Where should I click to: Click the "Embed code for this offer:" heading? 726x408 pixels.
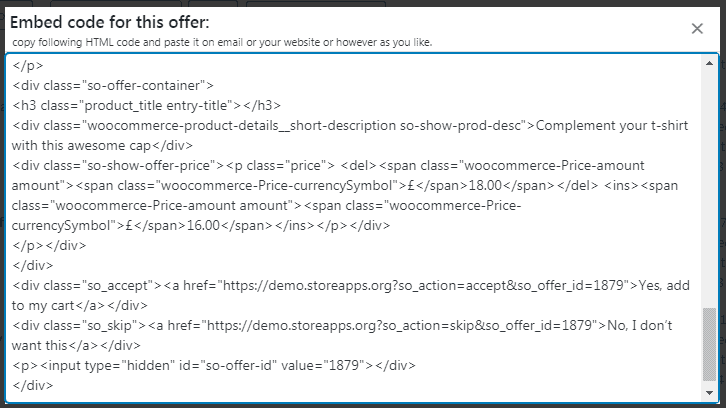110,22
